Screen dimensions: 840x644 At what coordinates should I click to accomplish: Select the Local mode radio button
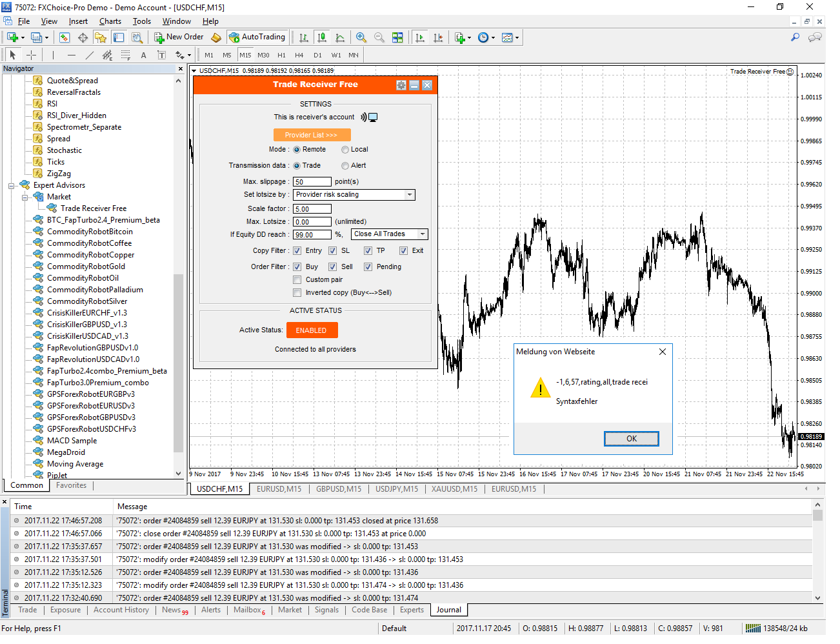tap(345, 150)
